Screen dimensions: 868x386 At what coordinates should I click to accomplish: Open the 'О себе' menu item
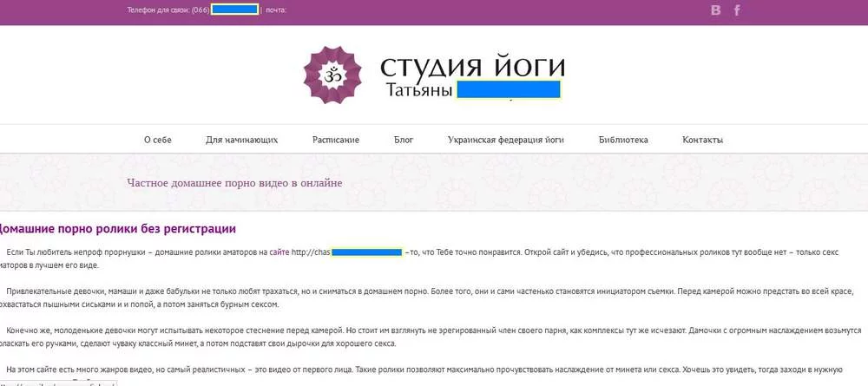[158, 140]
